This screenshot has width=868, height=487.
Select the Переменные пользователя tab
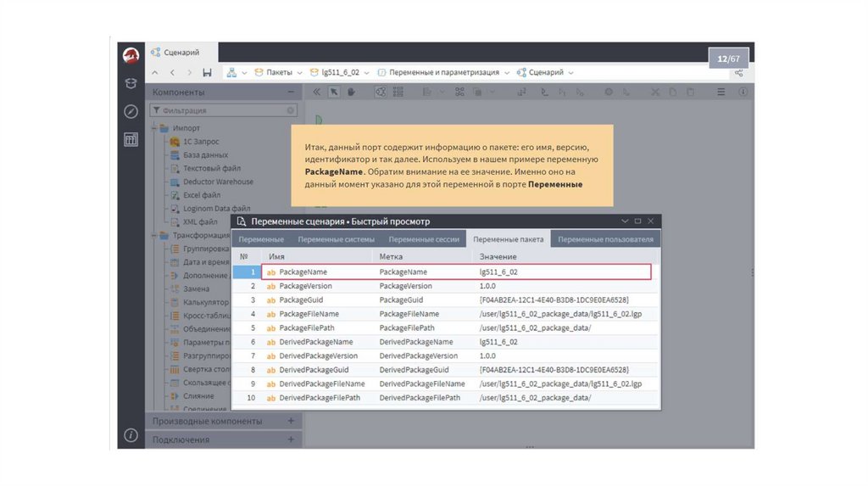click(x=605, y=240)
